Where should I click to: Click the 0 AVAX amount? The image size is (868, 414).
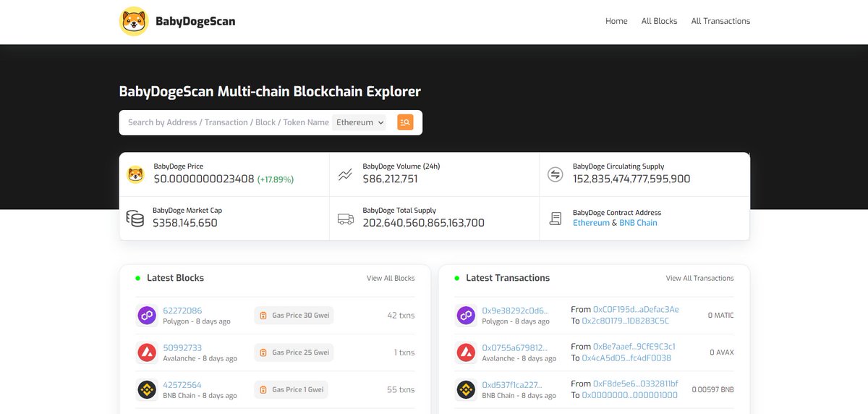pyautogui.click(x=722, y=352)
